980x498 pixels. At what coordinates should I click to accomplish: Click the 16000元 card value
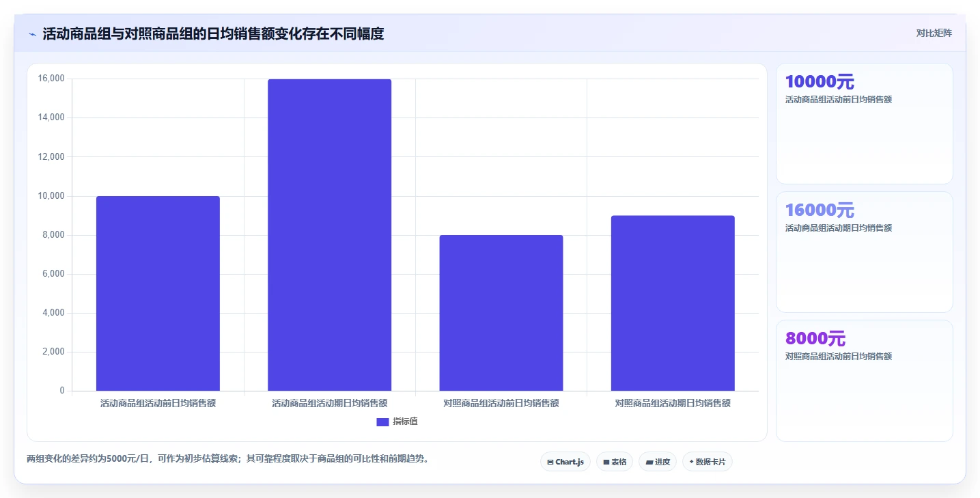(820, 210)
